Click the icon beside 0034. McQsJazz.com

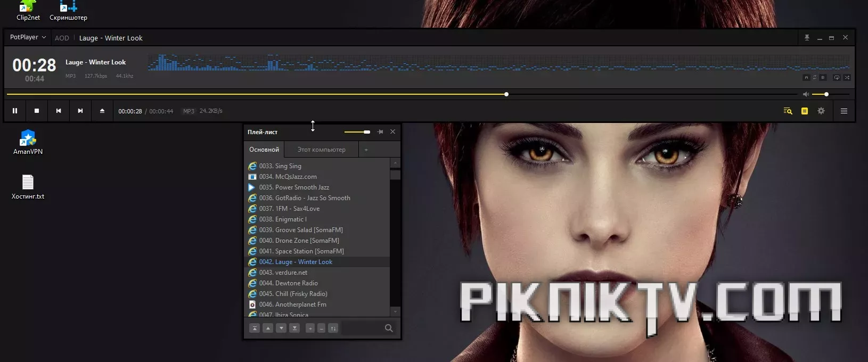tap(252, 177)
